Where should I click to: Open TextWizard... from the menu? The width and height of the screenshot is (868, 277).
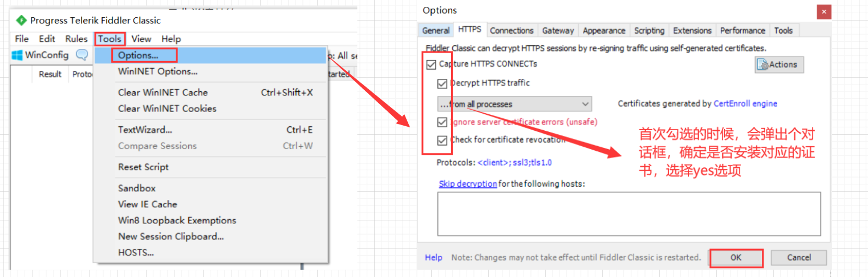(x=211, y=130)
